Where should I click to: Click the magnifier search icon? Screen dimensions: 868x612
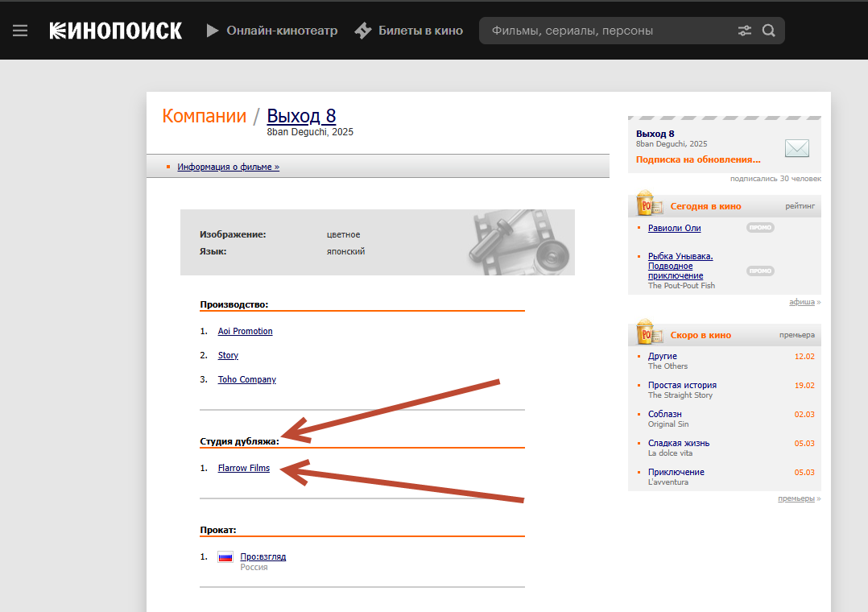[769, 31]
